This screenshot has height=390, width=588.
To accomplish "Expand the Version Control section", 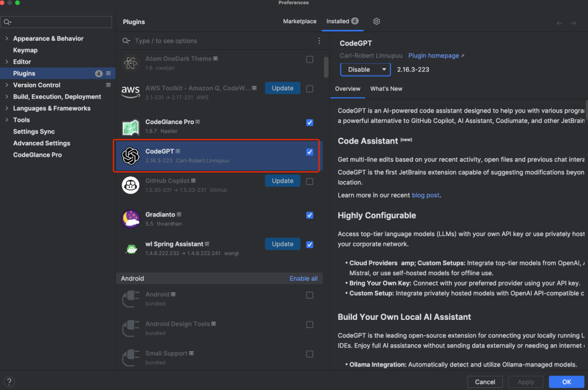I will point(7,85).
